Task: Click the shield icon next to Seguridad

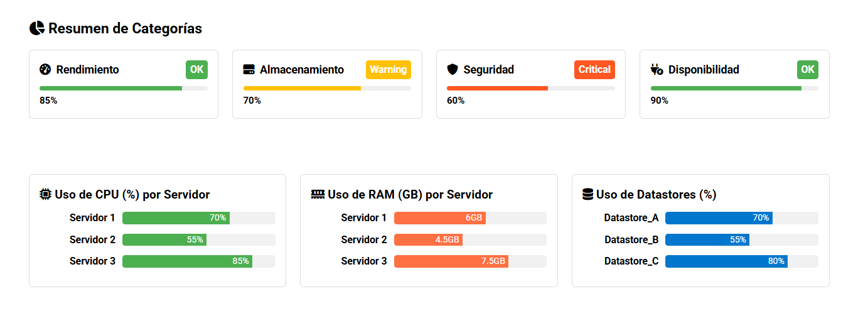Action: coord(453,70)
